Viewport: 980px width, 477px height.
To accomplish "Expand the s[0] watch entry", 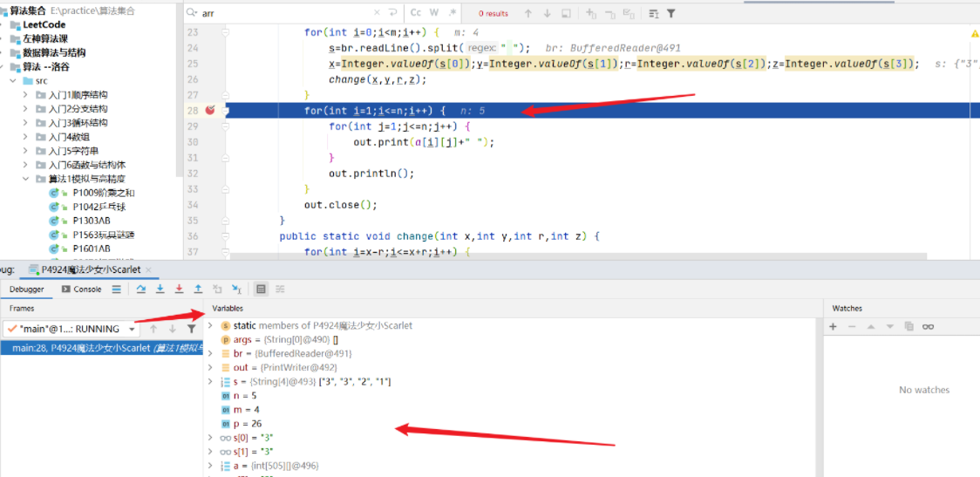I will point(211,438).
